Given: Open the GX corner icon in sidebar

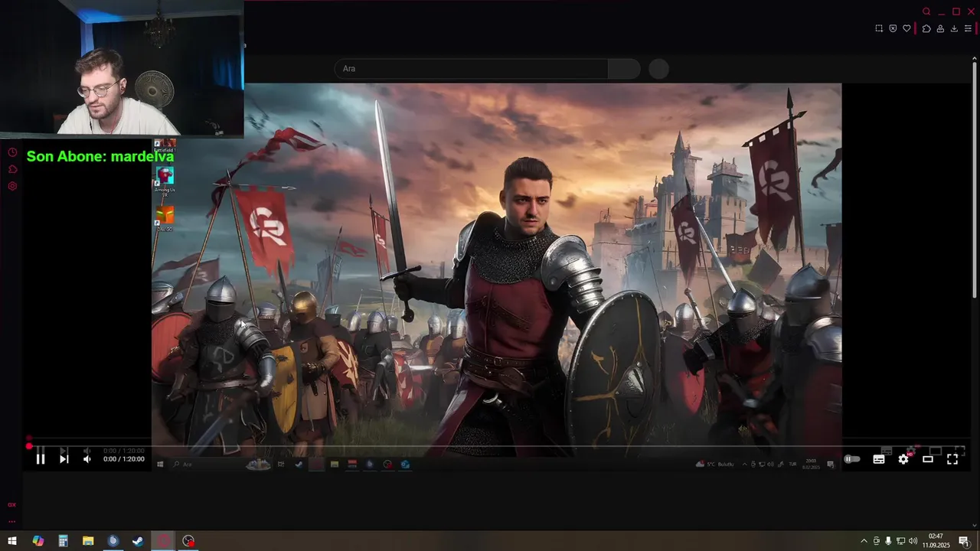Looking at the screenshot, I should [11, 504].
